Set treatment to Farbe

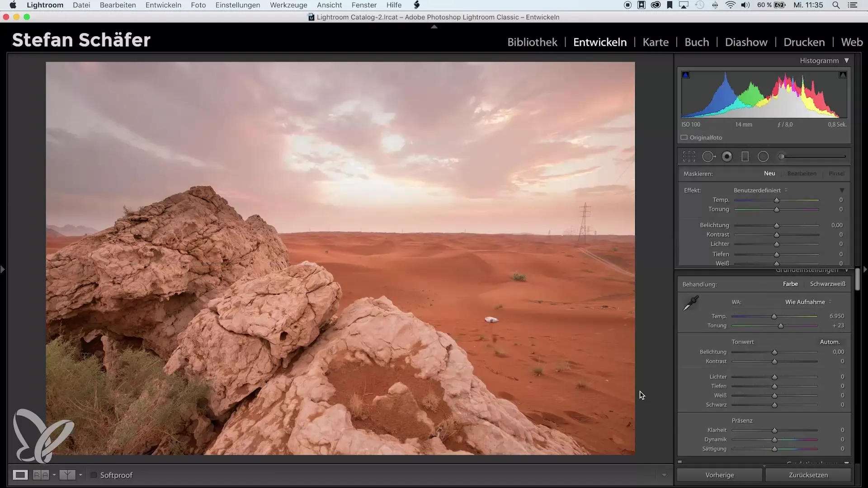(x=790, y=284)
